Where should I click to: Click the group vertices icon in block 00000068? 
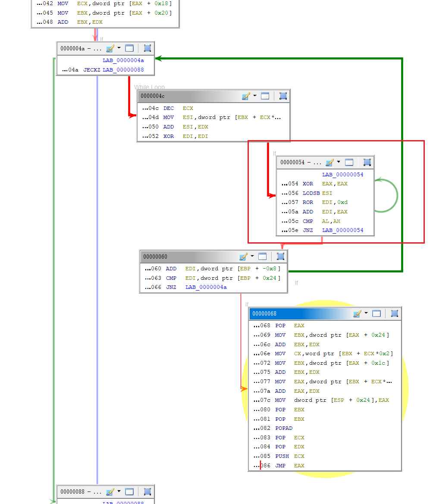395,313
